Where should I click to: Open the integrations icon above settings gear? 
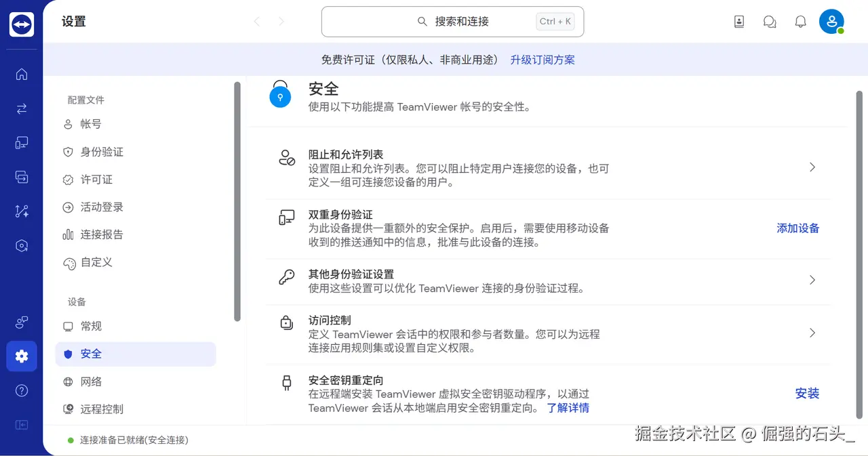22,322
